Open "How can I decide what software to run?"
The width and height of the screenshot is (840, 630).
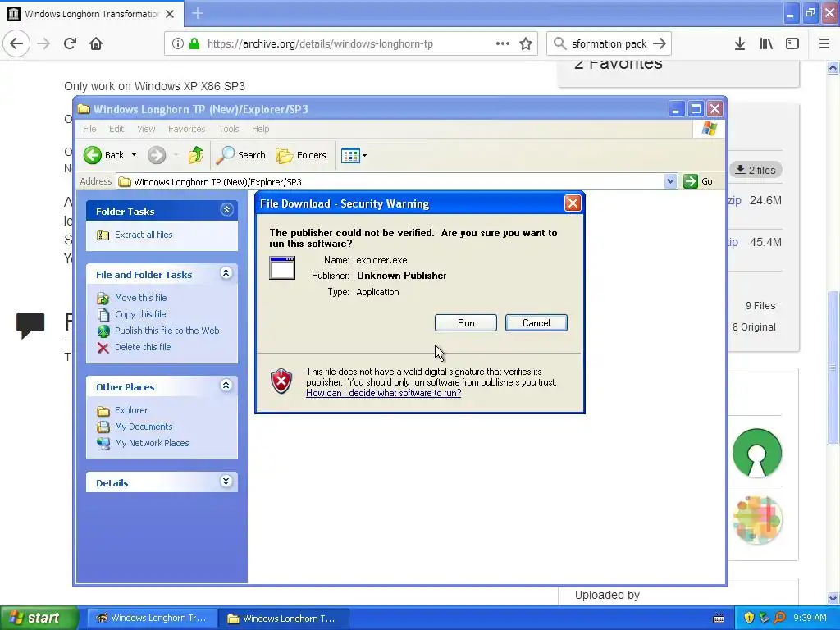coord(384,393)
